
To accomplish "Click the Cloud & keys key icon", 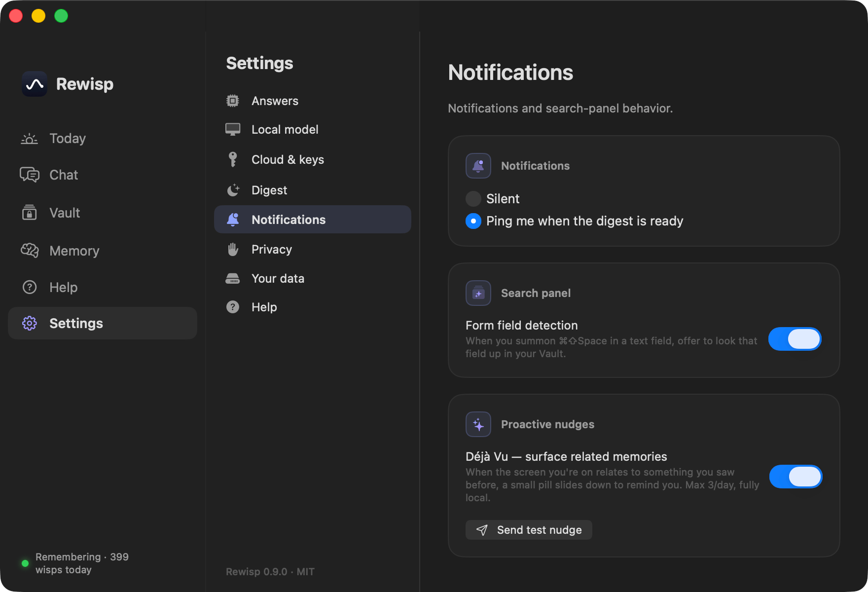I will [x=233, y=159].
